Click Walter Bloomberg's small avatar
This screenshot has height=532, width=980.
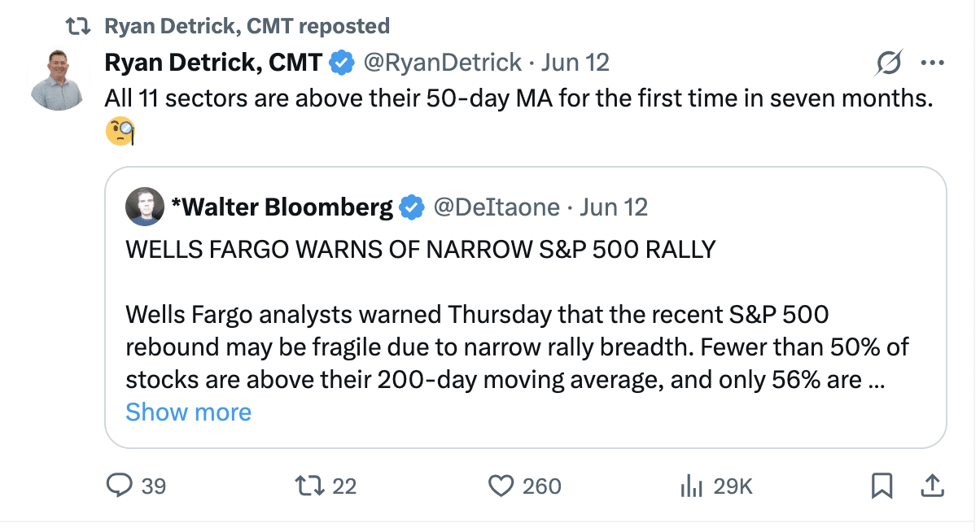(x=144, y=208)
